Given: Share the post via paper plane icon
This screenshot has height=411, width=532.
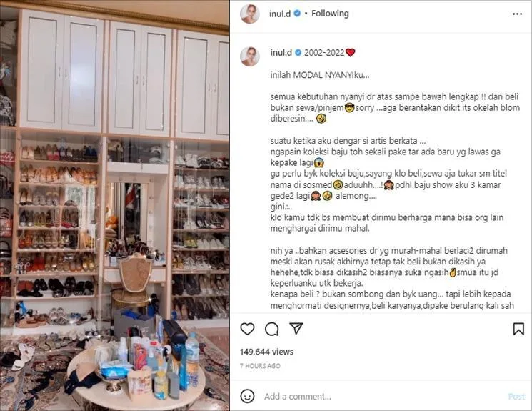Looking at the screenshot, I should tap(296, 329).
